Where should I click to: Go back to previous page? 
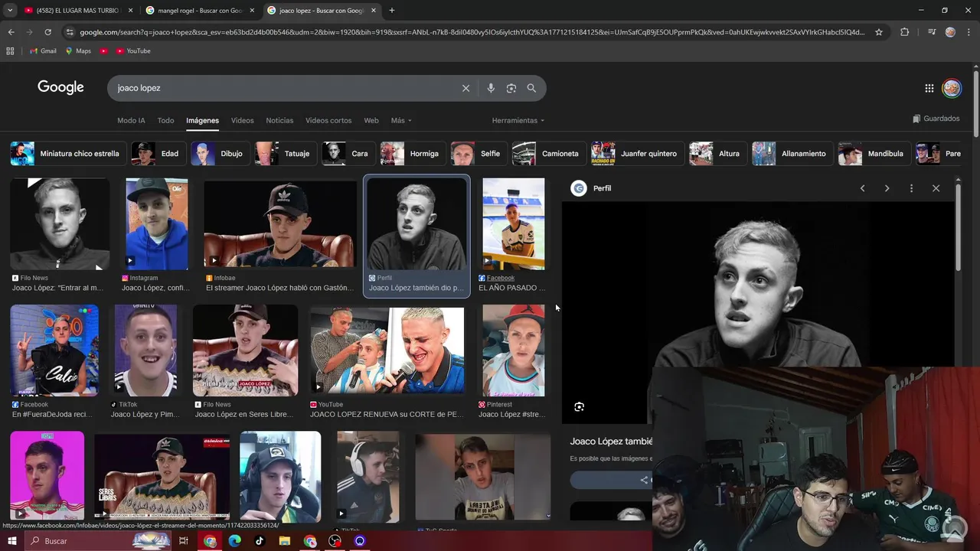(11, 32)
